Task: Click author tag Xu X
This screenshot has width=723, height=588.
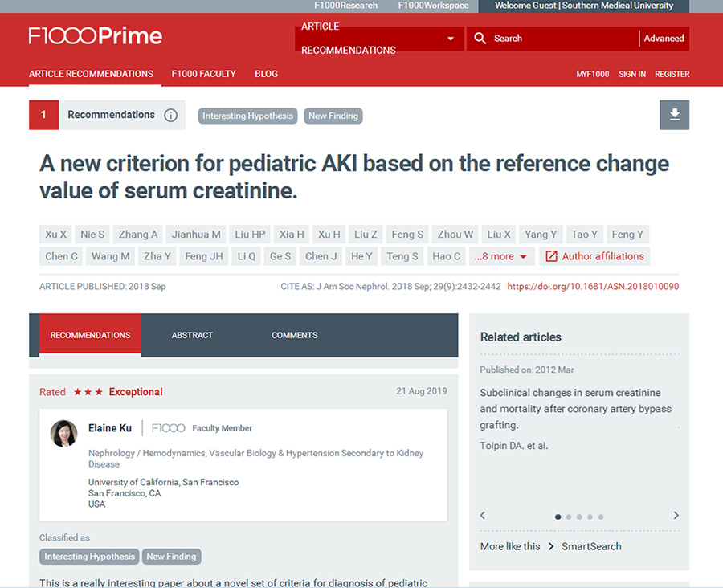Action: (x=55, y=235)
